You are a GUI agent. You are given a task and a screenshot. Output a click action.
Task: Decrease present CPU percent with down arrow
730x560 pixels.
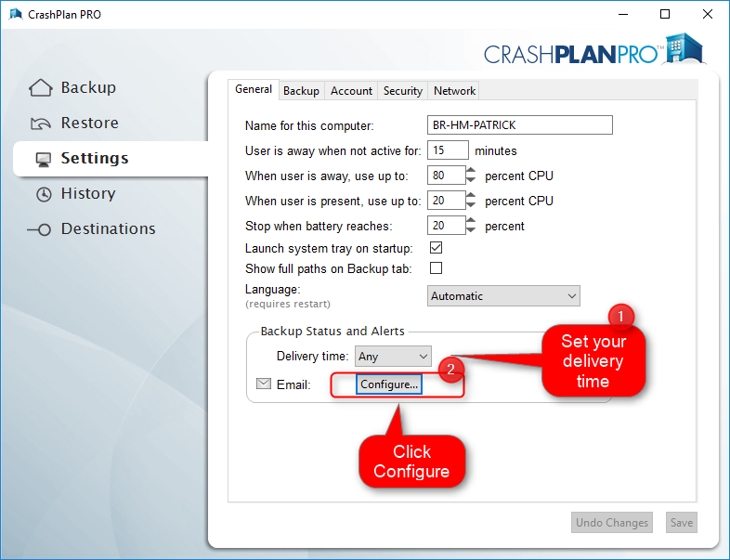471,205
